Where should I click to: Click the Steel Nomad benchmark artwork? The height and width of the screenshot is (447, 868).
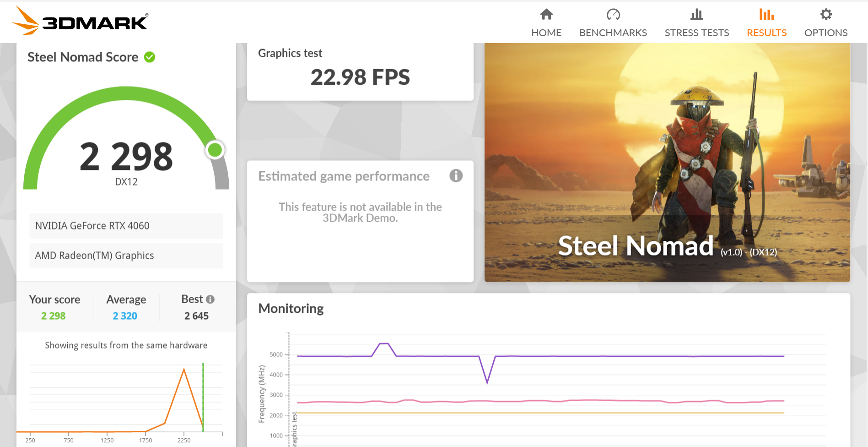click(x=667, y=162)
